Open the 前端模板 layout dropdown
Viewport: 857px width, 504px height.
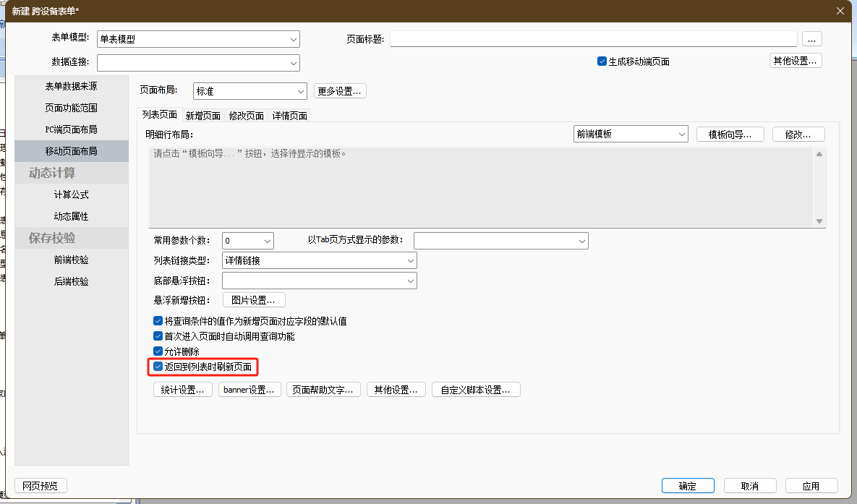tap(682, 134)
